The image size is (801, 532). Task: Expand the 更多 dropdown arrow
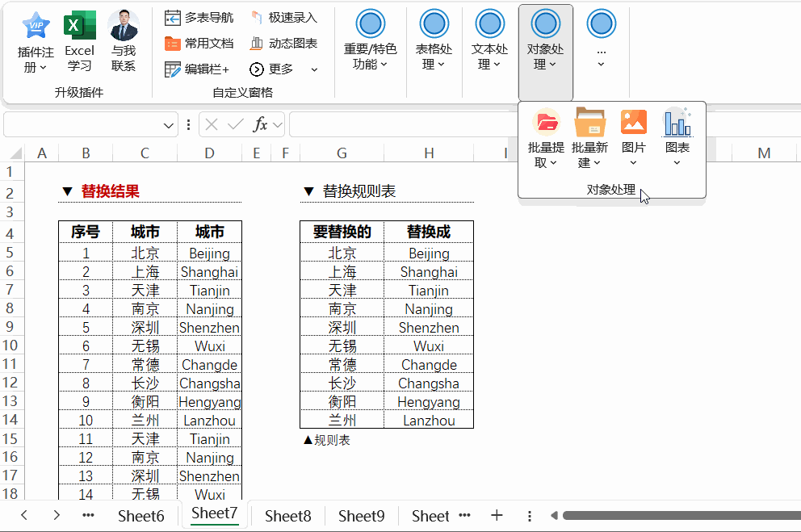pos(314,69)
